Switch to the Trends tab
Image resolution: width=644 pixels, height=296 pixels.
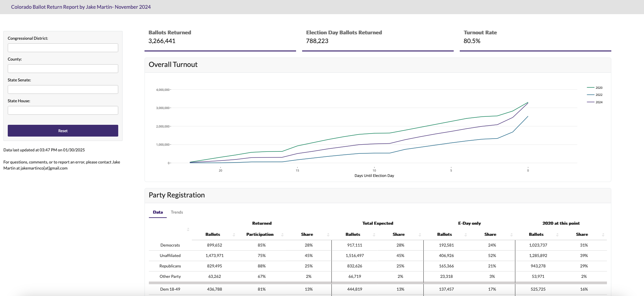tap(177, 212)
